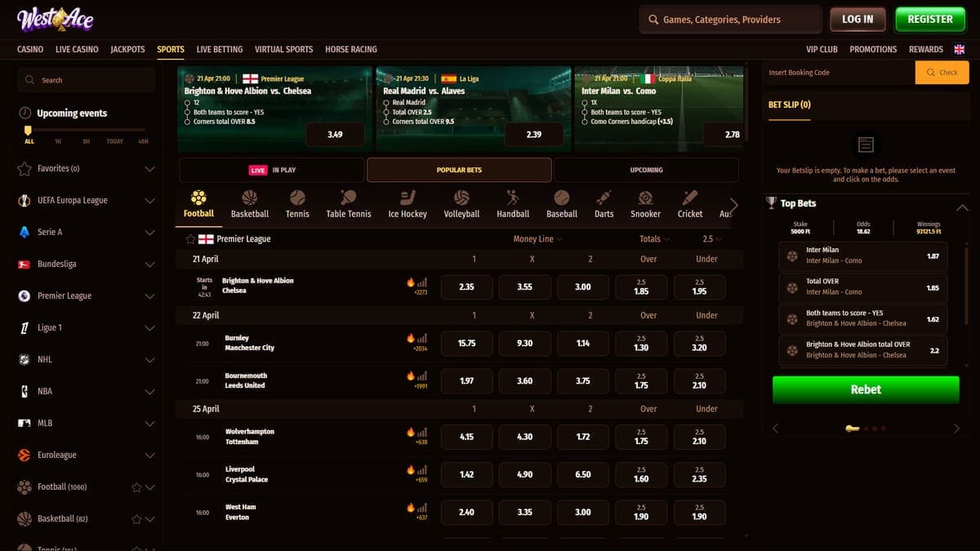
Task: Click the Top Bets carousel pagination dots
Action: point(866,428)
